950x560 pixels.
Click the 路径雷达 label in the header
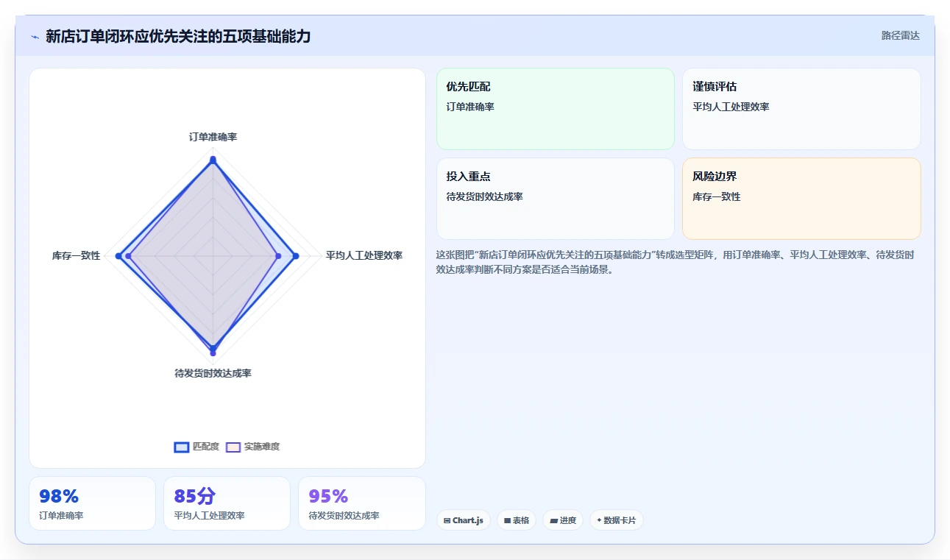[x=901, y=35]
